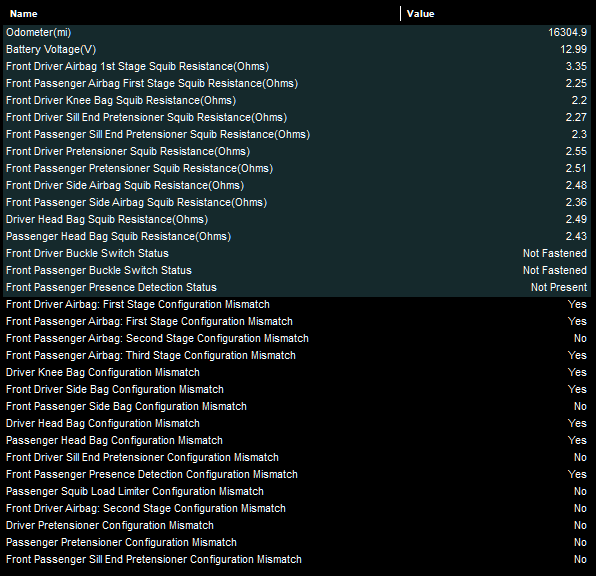Click the Not Present value cell
Image resolution: width=596 pixels, height=576 pixels.
(x=559, y=287)
